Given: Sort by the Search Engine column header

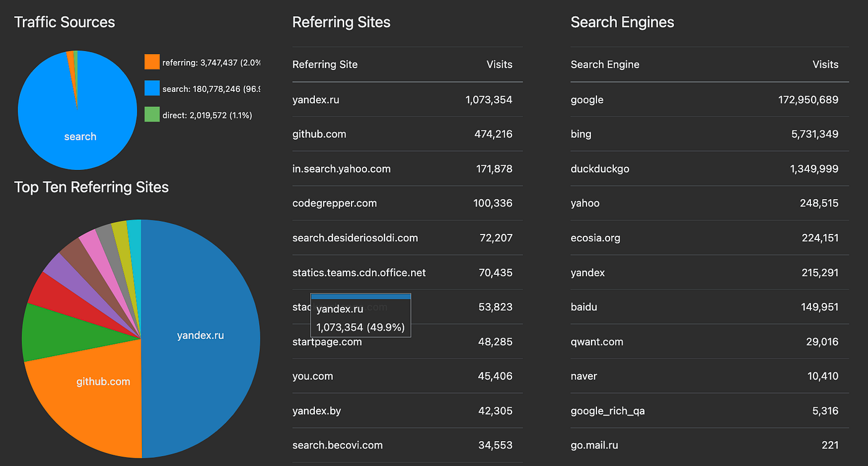Looking at the screenshot, I should (x=604, y=65).
